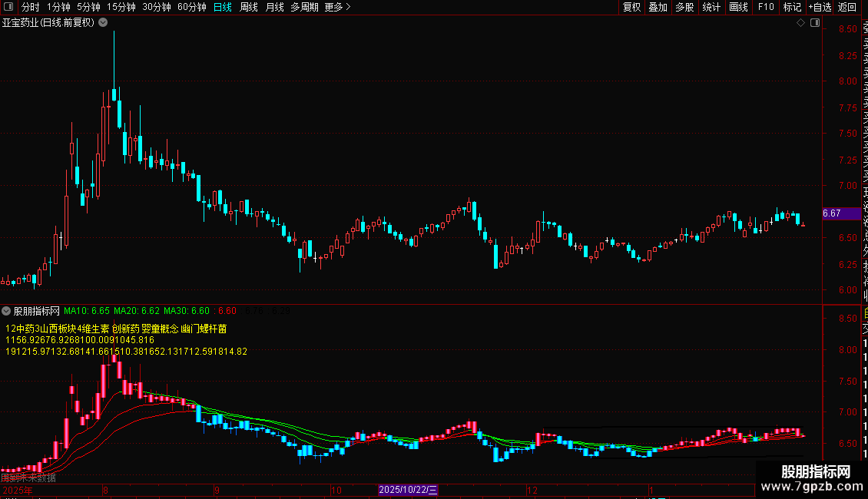868x499 pixels.
Task: Select the 30分钟 period tab
Action: click(x=157, y=7)
